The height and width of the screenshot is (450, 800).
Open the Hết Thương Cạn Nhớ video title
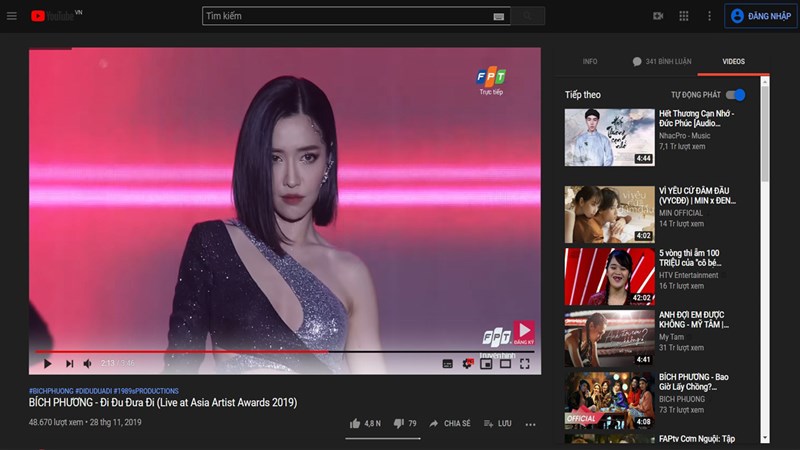point(696,118)
